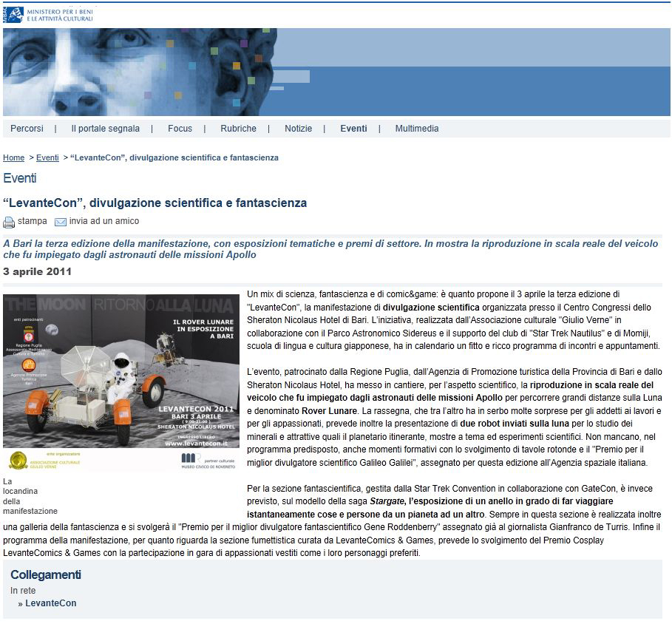The height and width of the screenshot is (624, 672).
Task: Click the article title LevanteCon heading
Action: (x=155, y=203)
